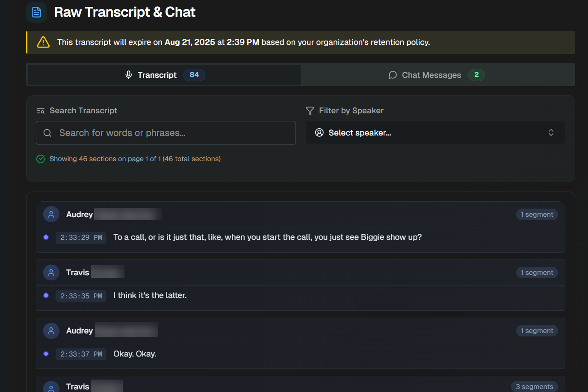The width and height of the screenshot is (588, 392).
Task: Click the 2:33:35 PM timestamp badge
Action: pyautogui.click(x=81, y=295)
